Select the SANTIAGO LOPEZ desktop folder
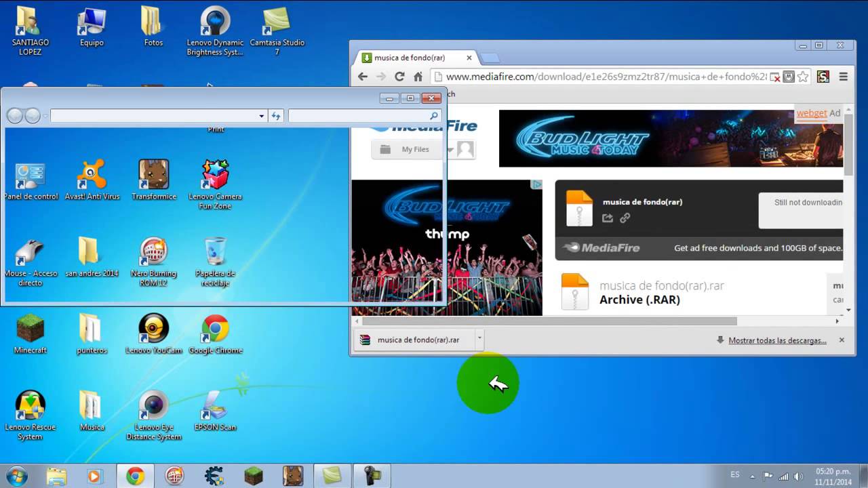The image size is (868, 488). [x=31, y=31]
